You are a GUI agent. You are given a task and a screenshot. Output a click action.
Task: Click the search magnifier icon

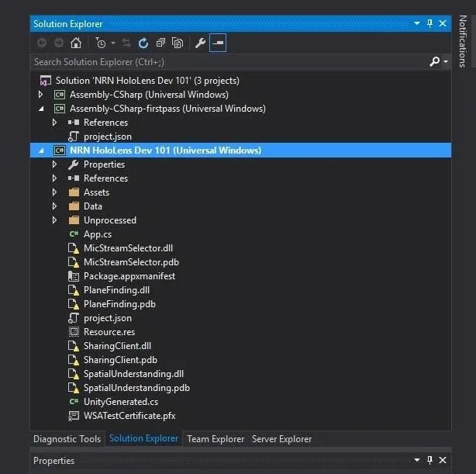[434, 62]
